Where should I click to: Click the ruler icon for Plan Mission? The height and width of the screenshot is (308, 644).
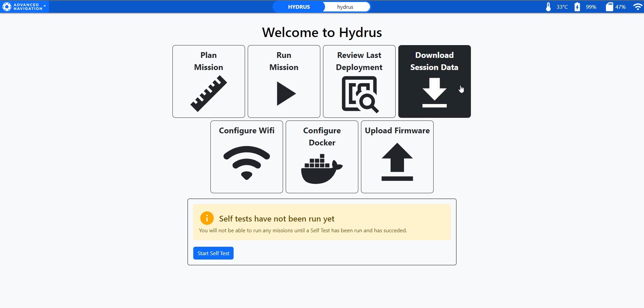pos(209,94)
